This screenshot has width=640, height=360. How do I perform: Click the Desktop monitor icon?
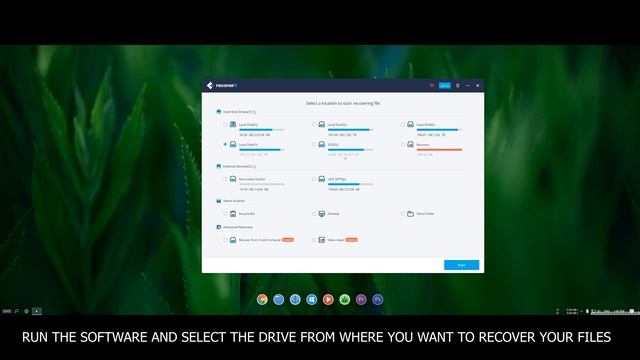click(322, 213)
